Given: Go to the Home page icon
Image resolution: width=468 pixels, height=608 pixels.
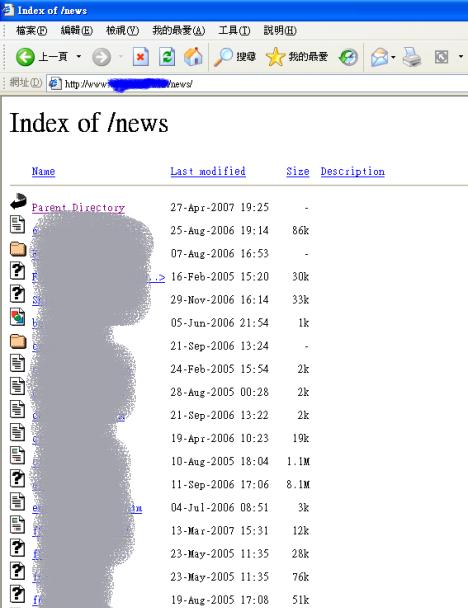Looking at the screenshot, I should [x=193, y=57].
